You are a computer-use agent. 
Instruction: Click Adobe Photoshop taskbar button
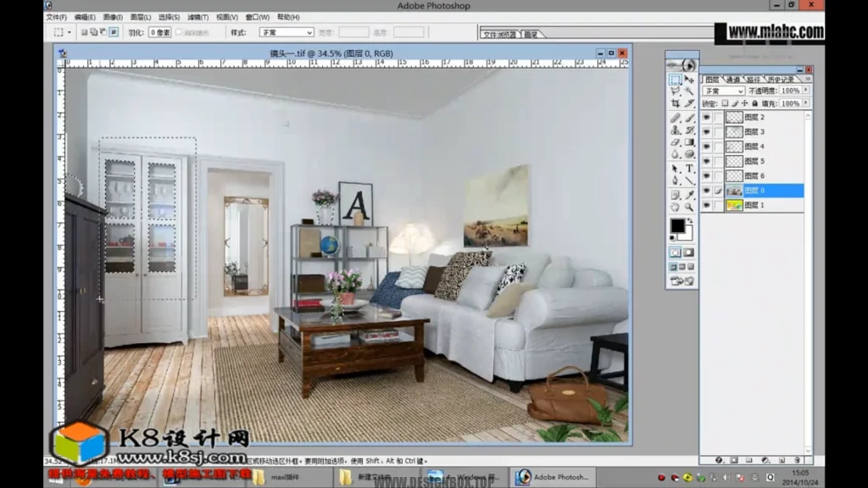point(551,477)
